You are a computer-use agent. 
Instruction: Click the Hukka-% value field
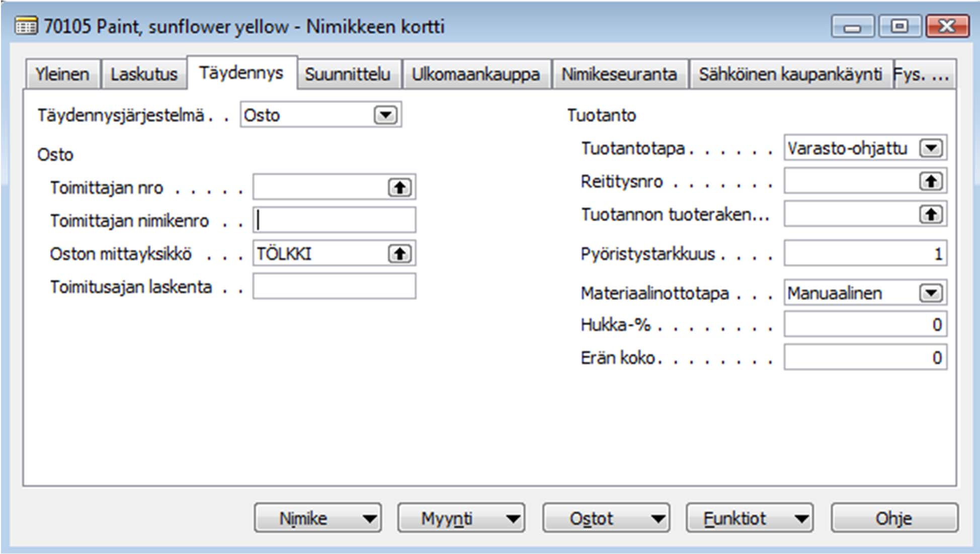click(865, 325)
